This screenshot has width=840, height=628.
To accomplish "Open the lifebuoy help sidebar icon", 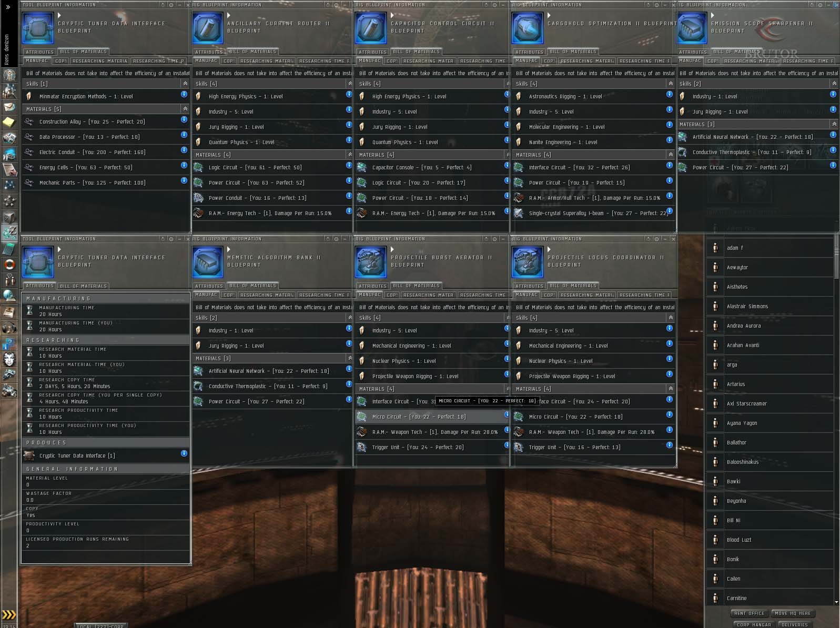I will click(9, 265).
